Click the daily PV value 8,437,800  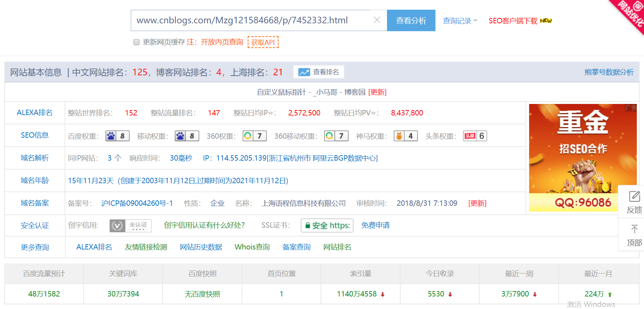pos(407,113)
